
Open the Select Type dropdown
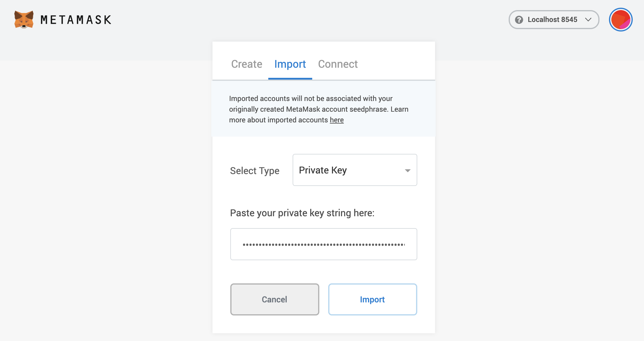coord(355,170)
